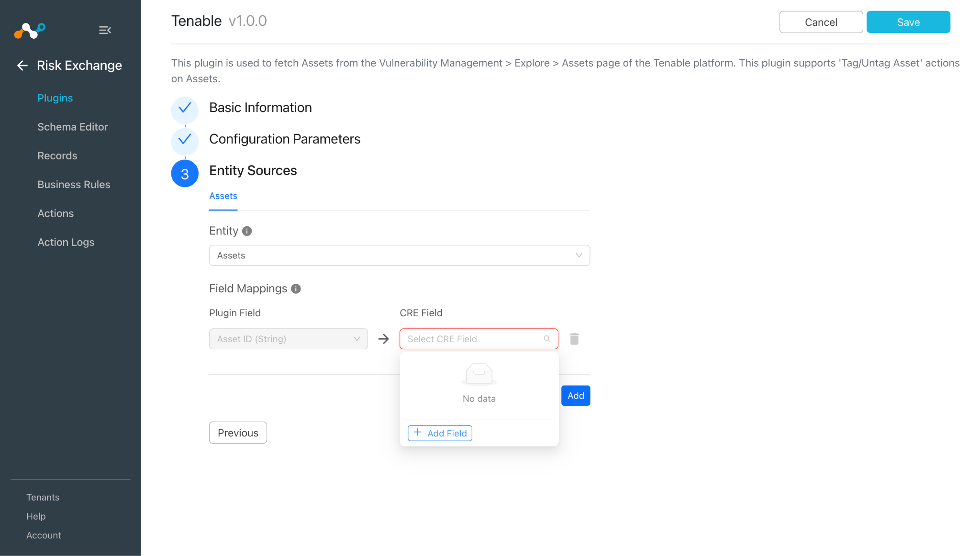
Task: Open Help in the sidebar footer
Action: [36, 516]
